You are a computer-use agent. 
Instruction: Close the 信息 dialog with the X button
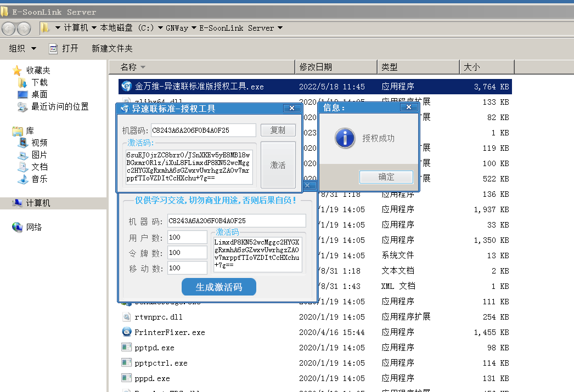click(x=408, y=107)
